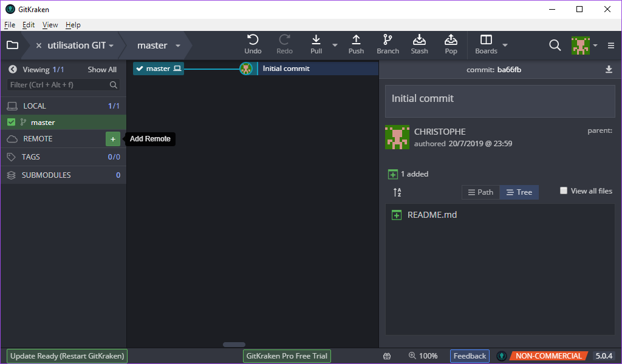Open README.md in the file list

pos(432,215)
